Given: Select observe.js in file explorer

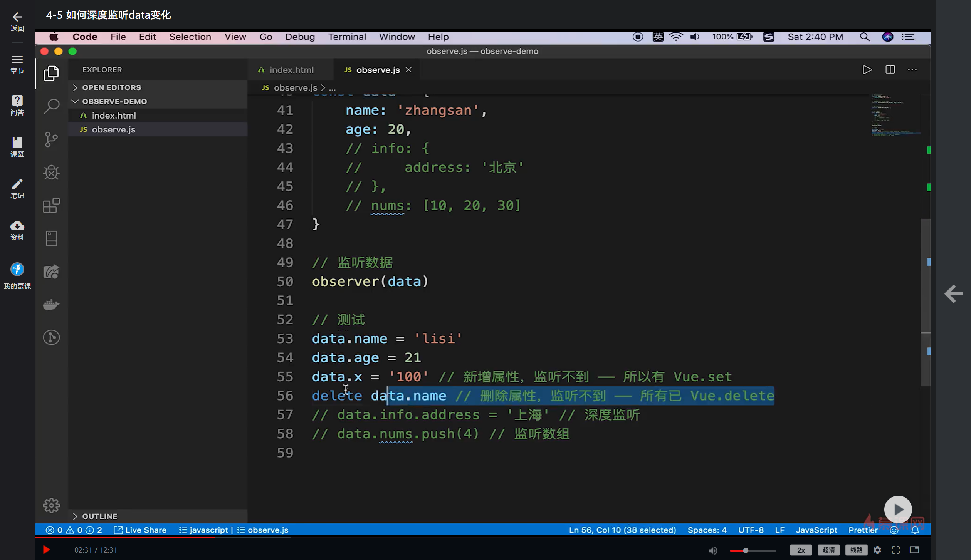Looking at the screenshot, I should point(114,129).
